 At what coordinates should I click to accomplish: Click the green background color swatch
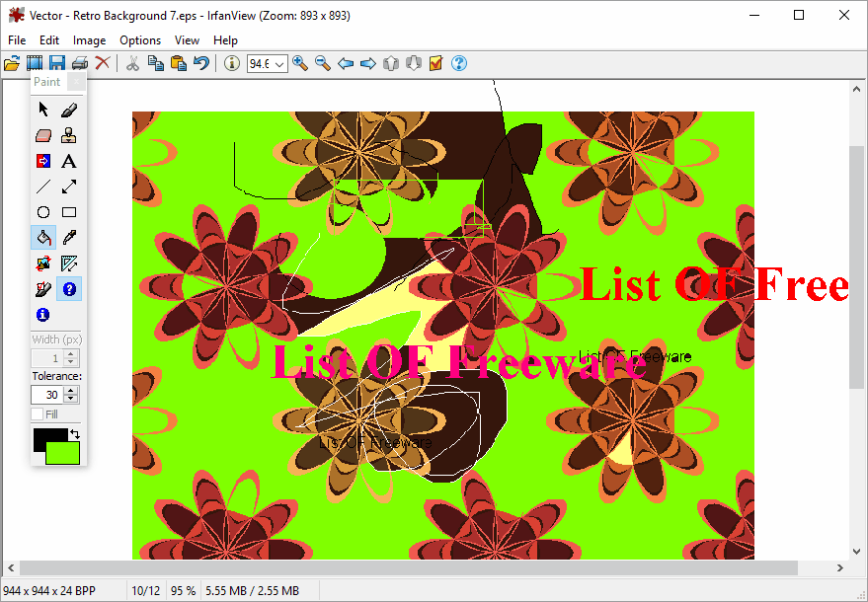coord(62,454)
